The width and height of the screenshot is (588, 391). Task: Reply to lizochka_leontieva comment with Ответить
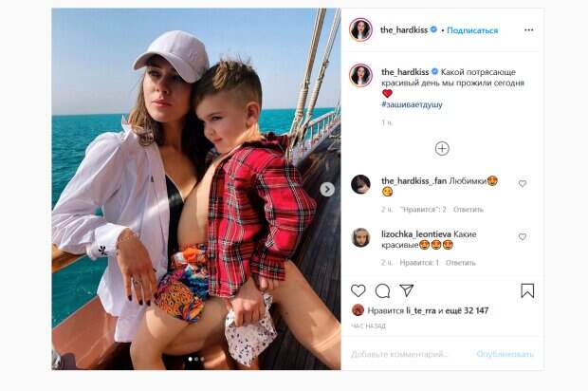pos(461,263)
